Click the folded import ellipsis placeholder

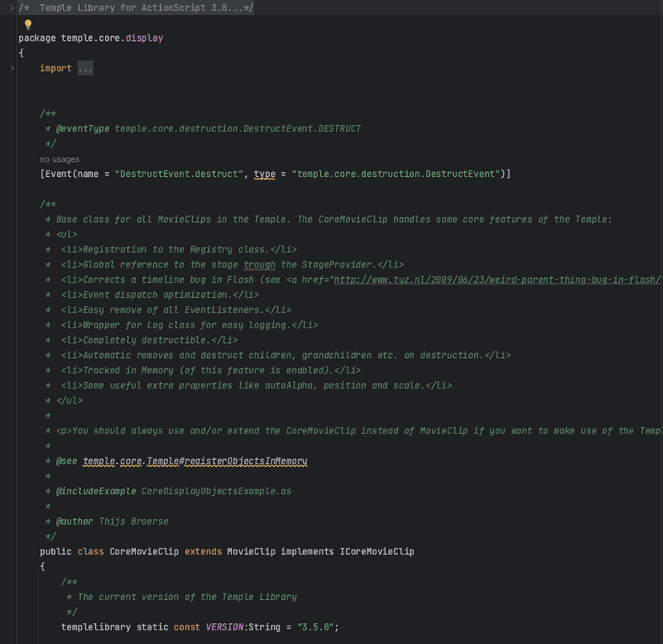coord(85,69)
